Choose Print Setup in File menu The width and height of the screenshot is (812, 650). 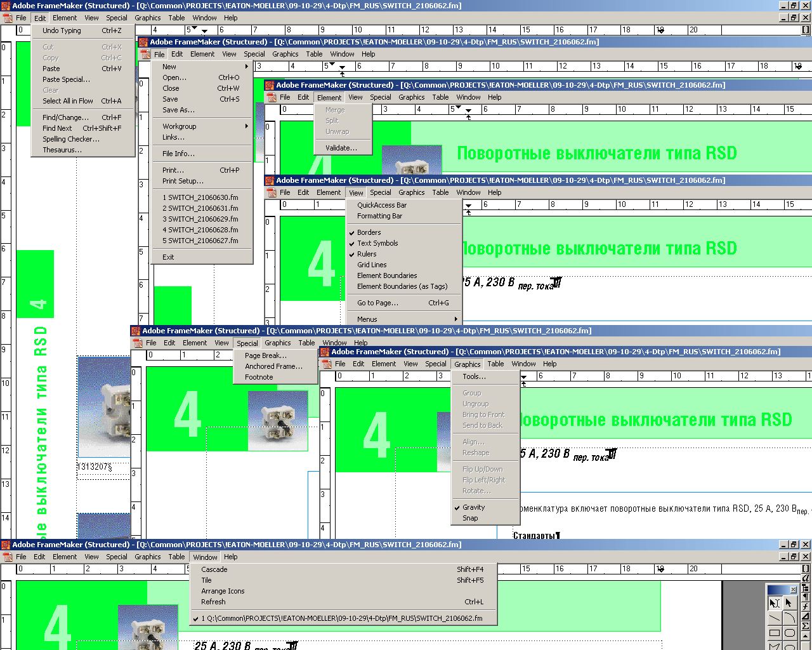pyautogui.click(x=202, y=181)
